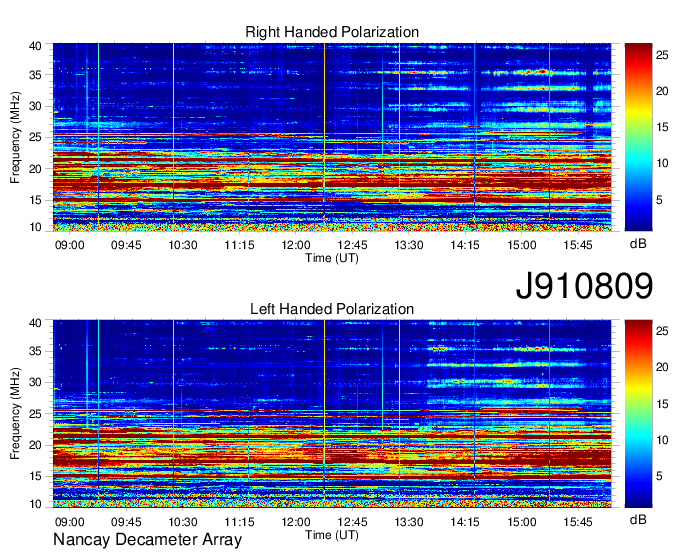Click 'Frequency (MHz)' axis label of top plot
This screenshot has width=680, height=552.
coord(15,137)
